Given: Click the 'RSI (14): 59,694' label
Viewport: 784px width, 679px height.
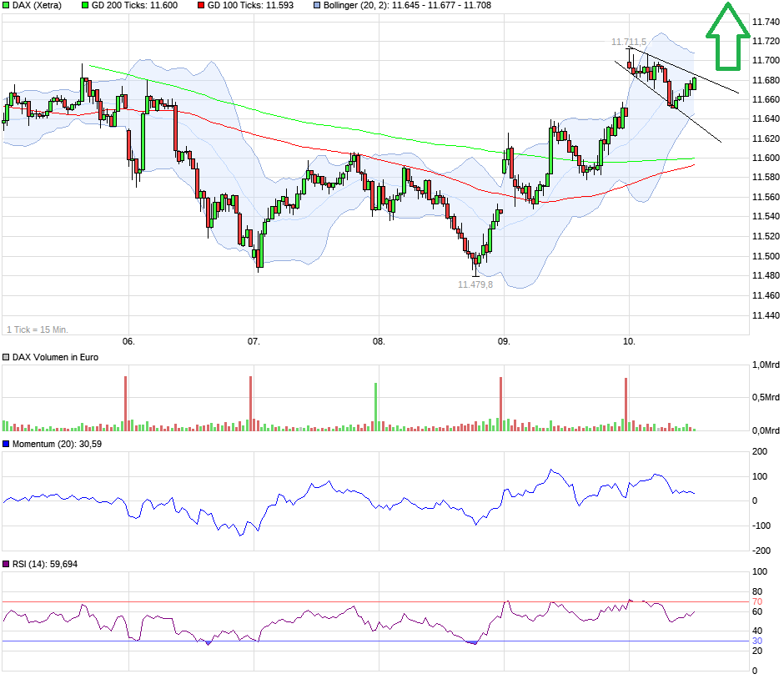Looking at the screenshot, I should click(45, 564).
